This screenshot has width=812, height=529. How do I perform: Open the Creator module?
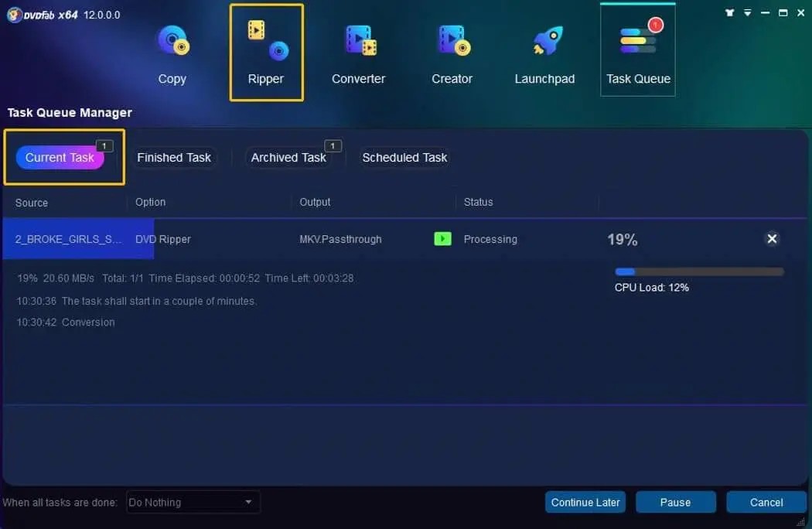[452, 50]
